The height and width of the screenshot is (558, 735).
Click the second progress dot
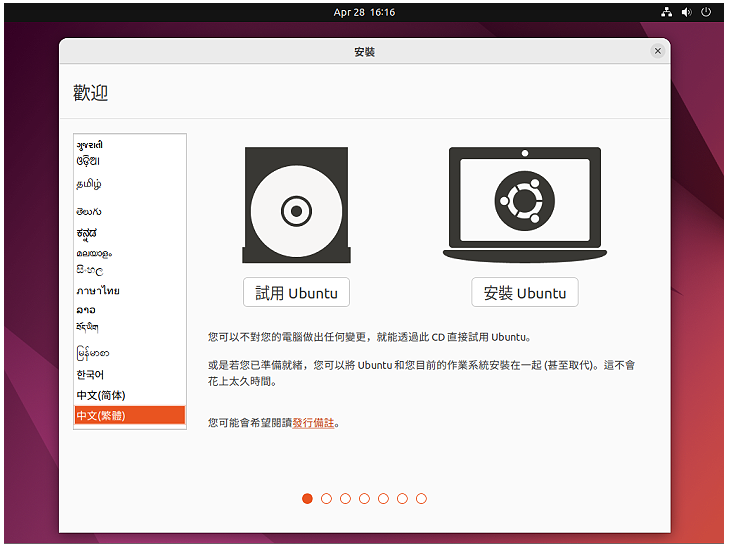click(326, 498)
